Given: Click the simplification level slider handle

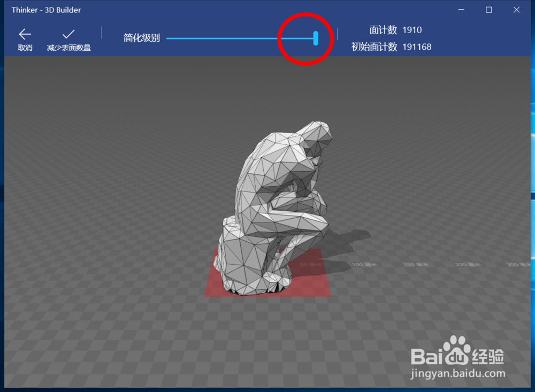Looking at the screenshot, I should tap(316, 38).
